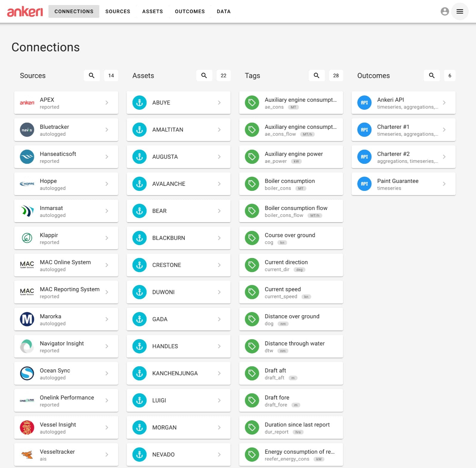The image size is (476, 468).
Task: Click the Current direction tag text
Action: click(286, 262)
